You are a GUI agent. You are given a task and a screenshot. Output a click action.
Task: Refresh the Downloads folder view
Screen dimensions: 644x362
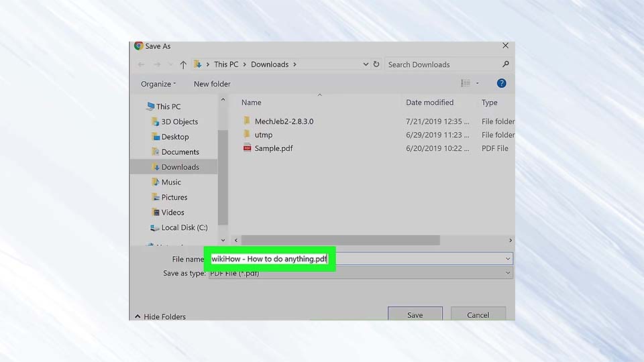[376, 64]
